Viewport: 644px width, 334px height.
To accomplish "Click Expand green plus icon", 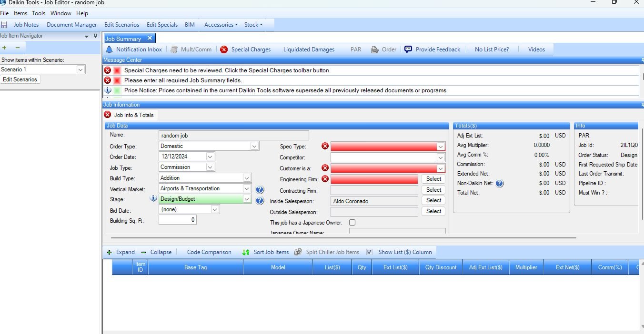I will click(x=110, y=252).
